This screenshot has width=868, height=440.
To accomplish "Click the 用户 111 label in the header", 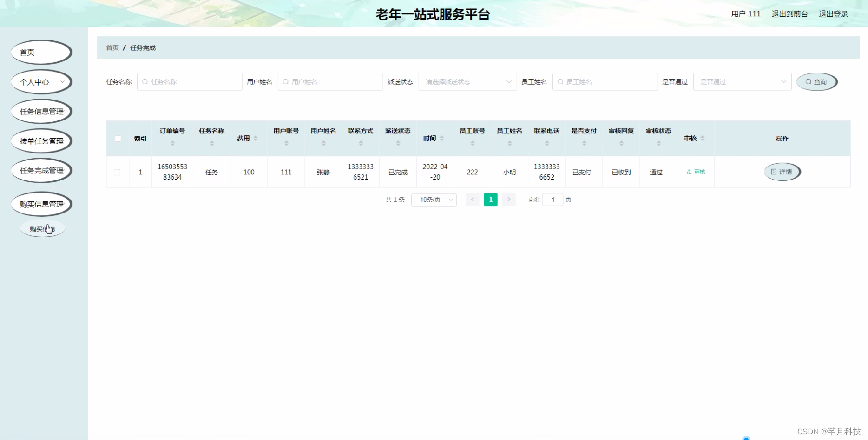I will 746,14.
